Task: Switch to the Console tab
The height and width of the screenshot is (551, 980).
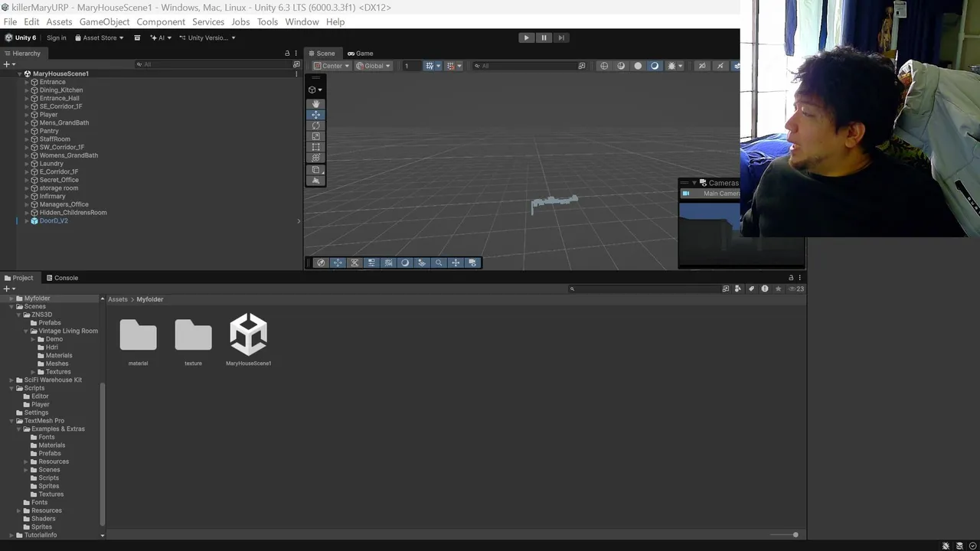Action: click(62, 278)
